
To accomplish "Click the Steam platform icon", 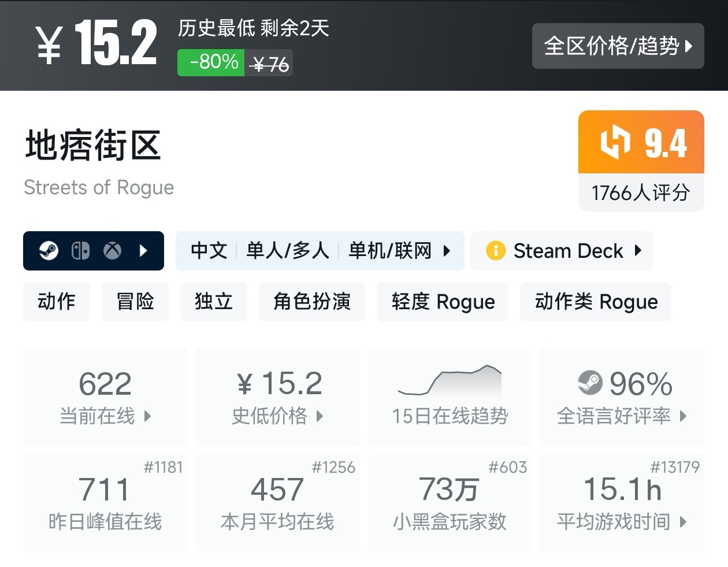I will coord(49,251).
